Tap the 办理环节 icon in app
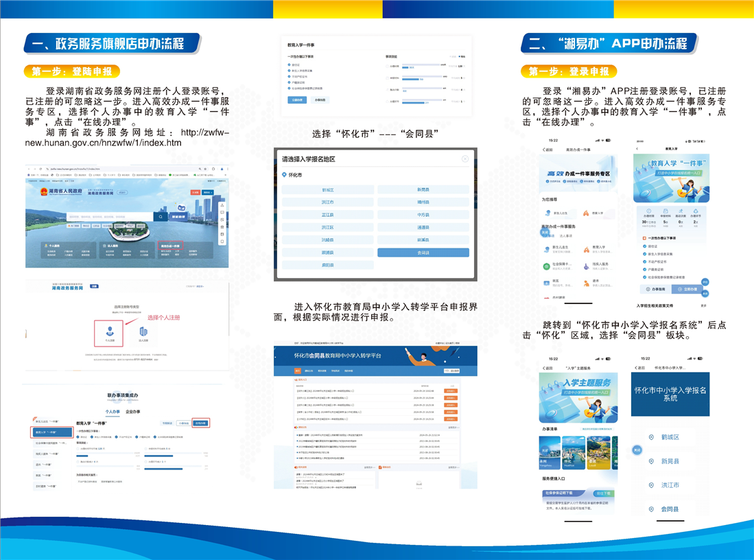 point(696,211)
